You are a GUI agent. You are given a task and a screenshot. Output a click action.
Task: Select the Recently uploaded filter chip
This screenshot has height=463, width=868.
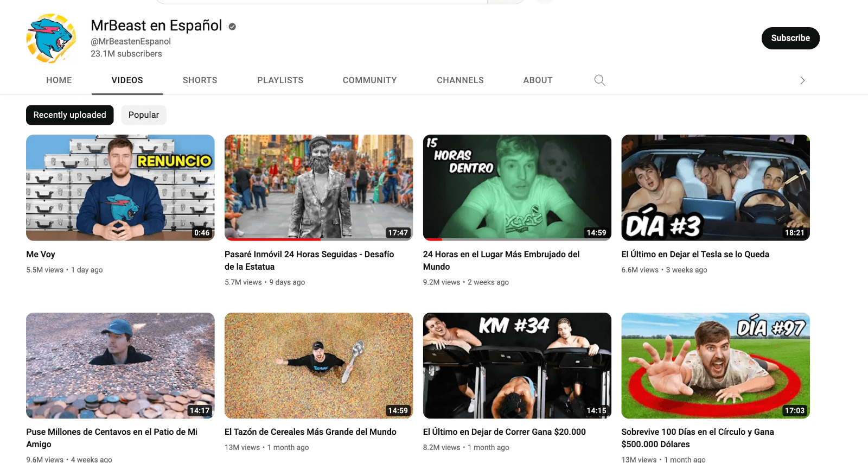click(x=69, y=115)
